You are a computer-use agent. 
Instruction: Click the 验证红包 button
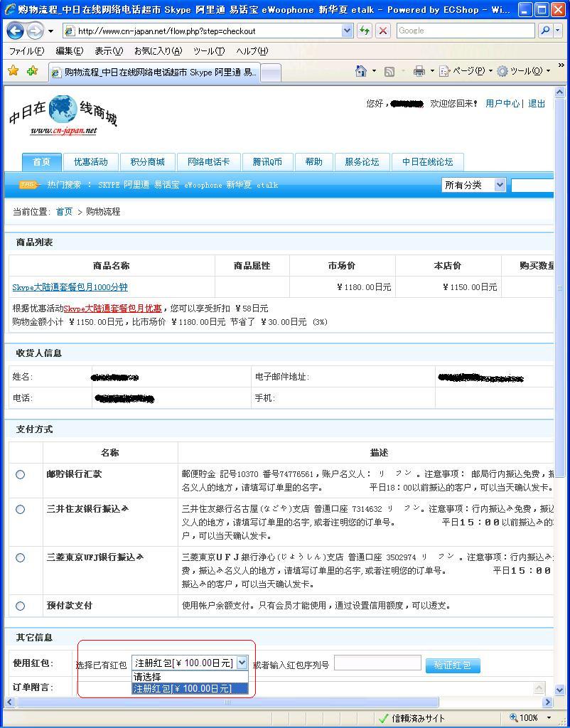(453, 665)
